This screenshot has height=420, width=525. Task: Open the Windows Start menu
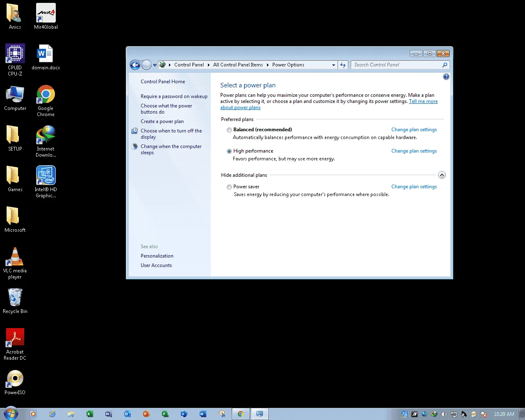[11, 413]
